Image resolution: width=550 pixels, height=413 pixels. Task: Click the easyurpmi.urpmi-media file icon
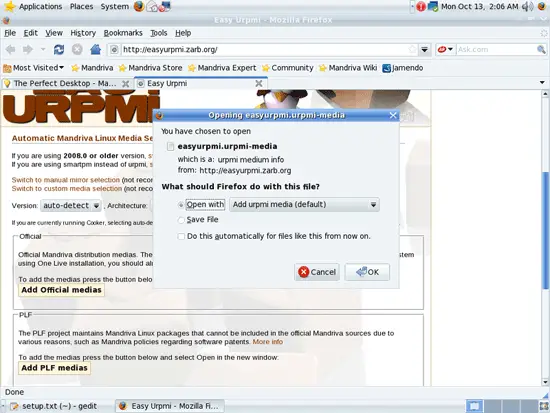click(170, 146)
